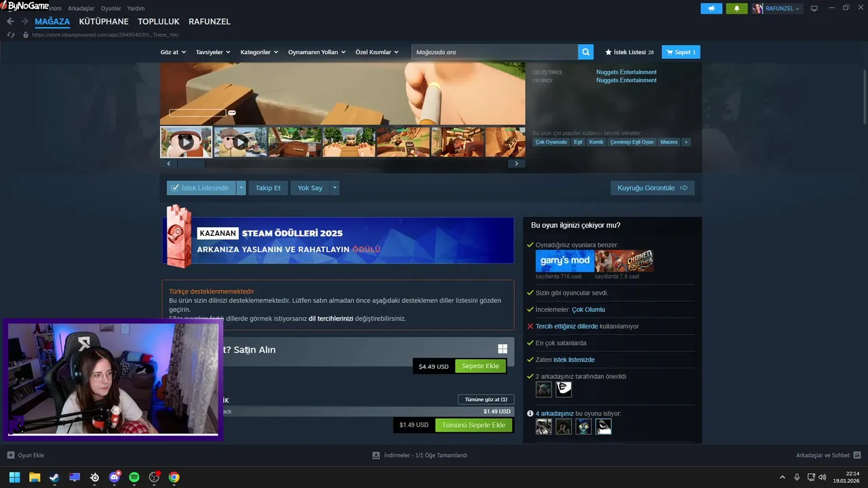
Task: Open the RAFUNZEL profile tab
Action: 210,22
